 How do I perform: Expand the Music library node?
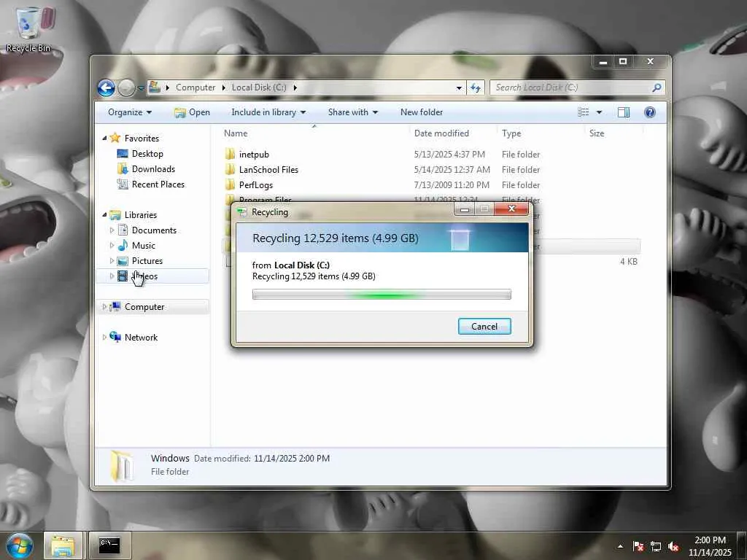click(x=112, y=246)
